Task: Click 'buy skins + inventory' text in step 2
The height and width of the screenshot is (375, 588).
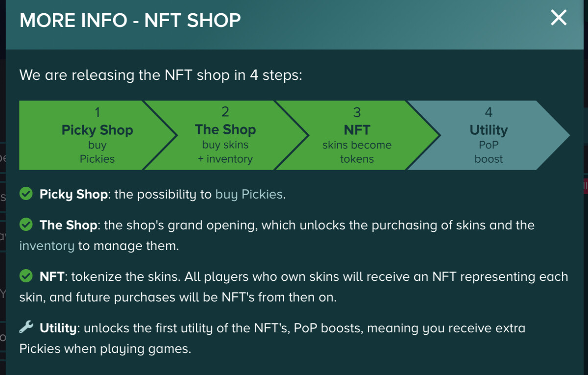Action: 225,152
